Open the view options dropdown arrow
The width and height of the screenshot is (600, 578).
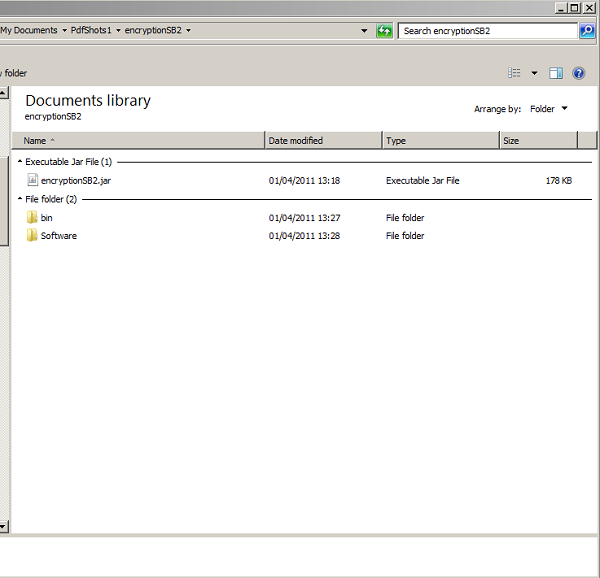[x=535, y=73]
